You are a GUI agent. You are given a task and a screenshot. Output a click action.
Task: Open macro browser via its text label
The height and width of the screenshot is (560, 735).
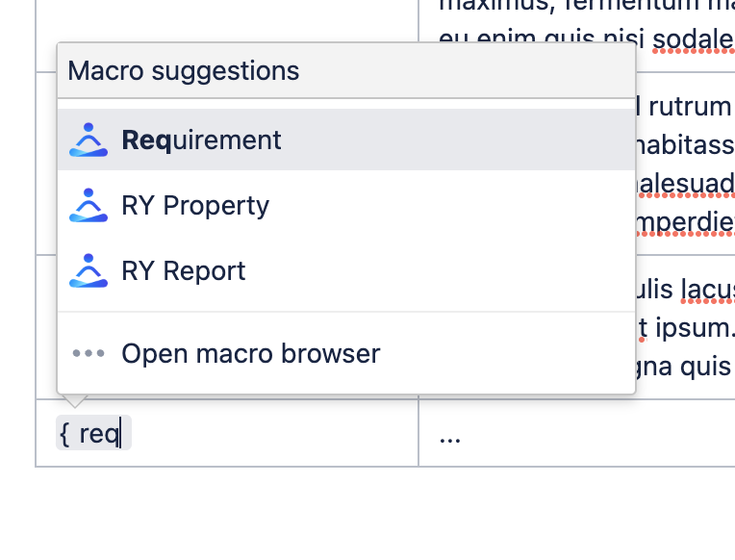coord(250,354)
